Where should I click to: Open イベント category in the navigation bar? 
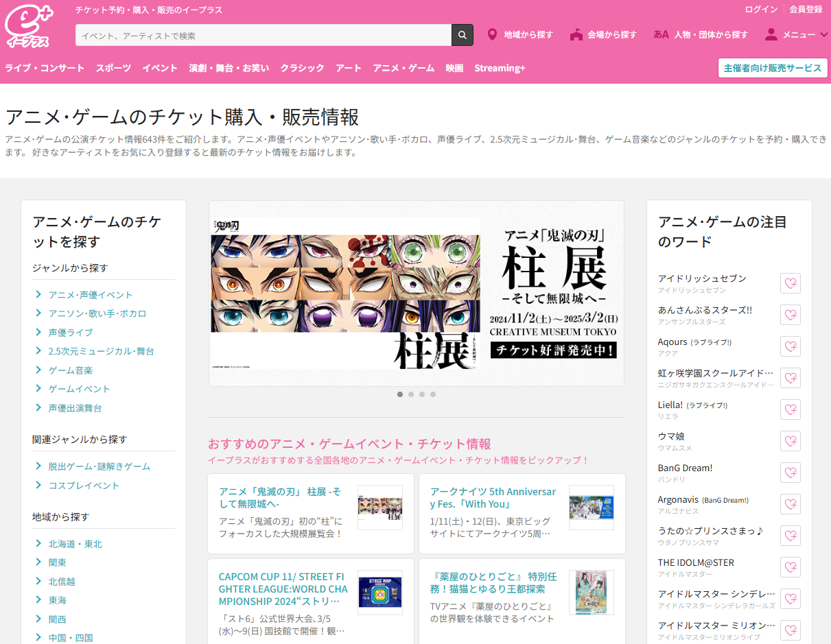(x=160, y=68)
